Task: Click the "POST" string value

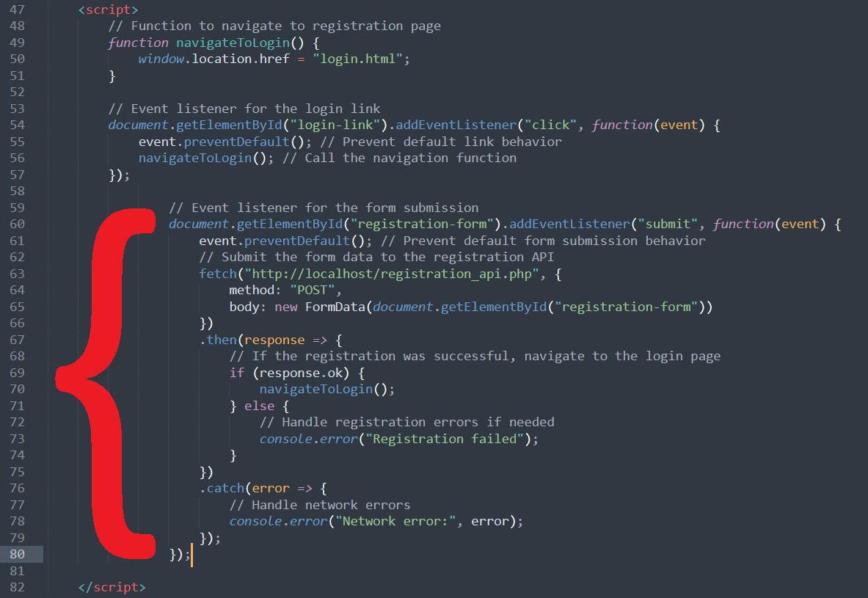Action: tap(313, 290)
